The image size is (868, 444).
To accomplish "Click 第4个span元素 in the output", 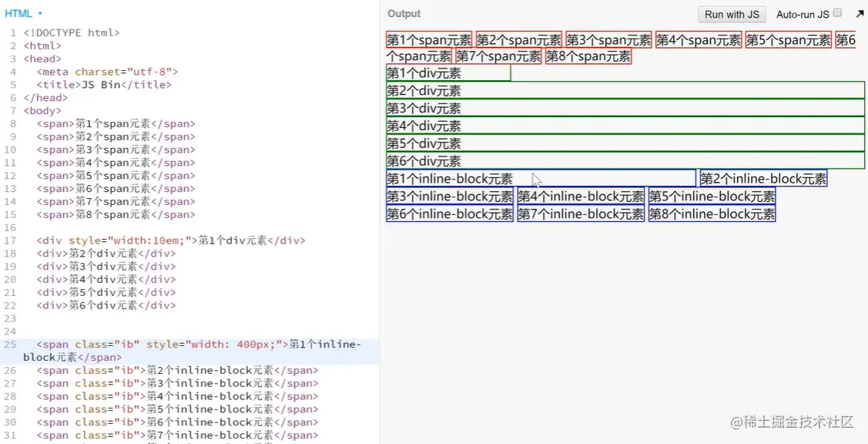I will (699, 39).
